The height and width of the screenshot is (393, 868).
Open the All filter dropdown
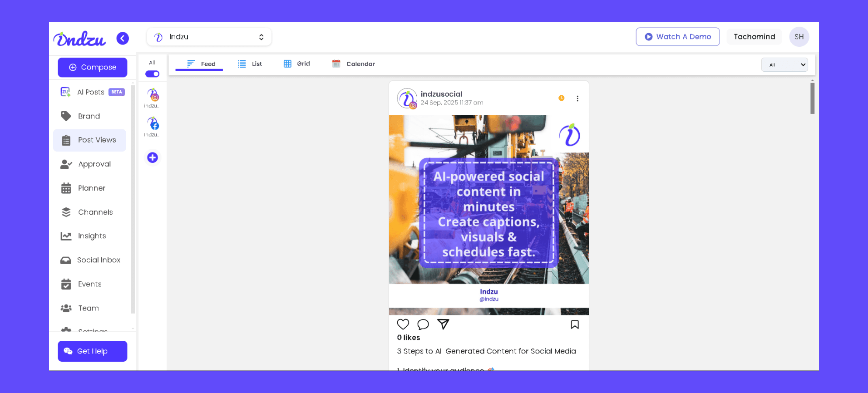pyautogui.click(x=784, y=65)
